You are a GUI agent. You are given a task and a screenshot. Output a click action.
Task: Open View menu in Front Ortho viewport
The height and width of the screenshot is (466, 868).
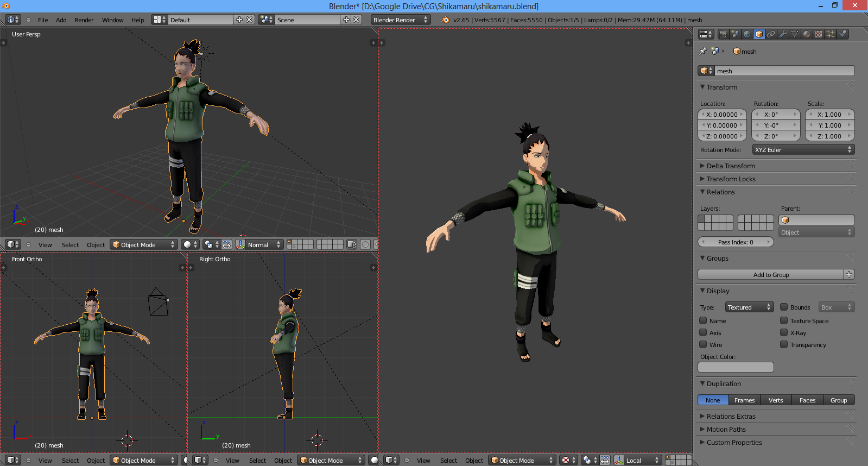(45, 461)
